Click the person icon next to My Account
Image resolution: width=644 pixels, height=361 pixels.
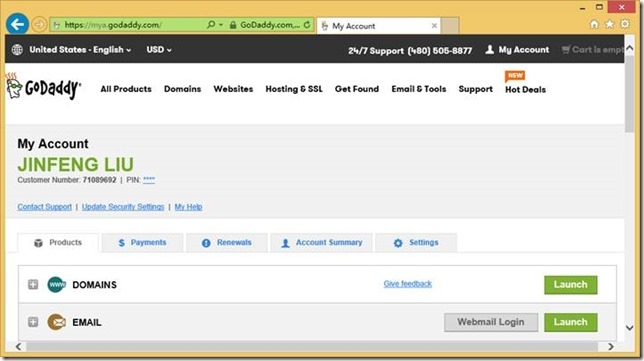click(x=489, y=50)
